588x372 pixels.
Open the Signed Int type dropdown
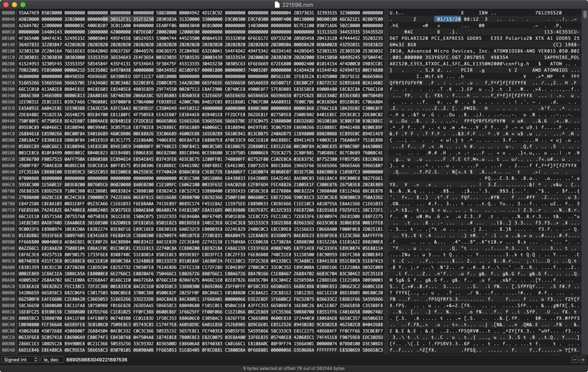20,360
